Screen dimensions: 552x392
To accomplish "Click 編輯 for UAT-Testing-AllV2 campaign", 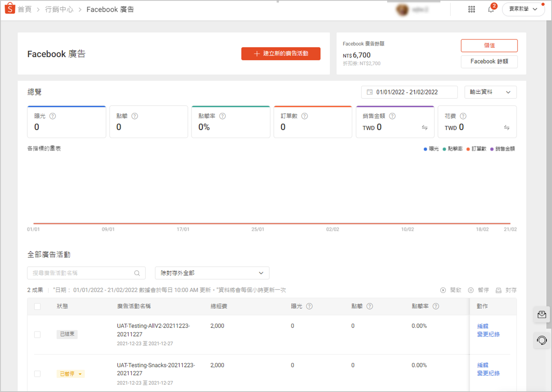I will click(x=483, y=326).
